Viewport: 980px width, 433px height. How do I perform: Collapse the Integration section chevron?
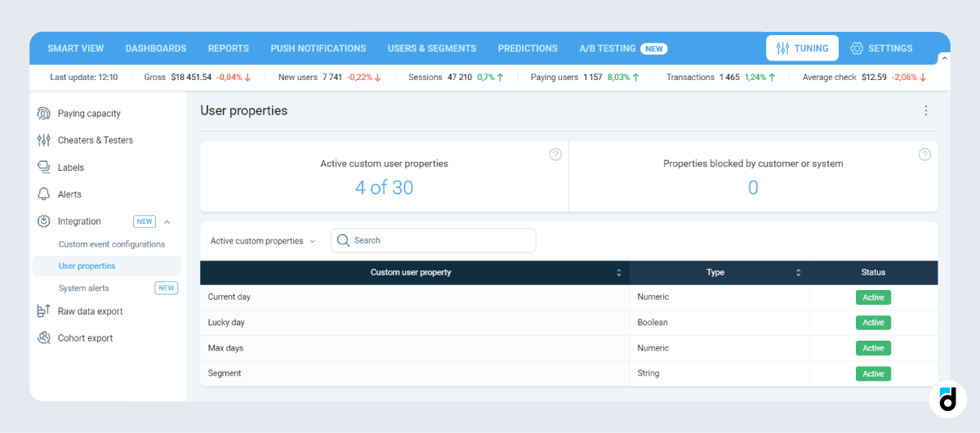pos(167,221)
